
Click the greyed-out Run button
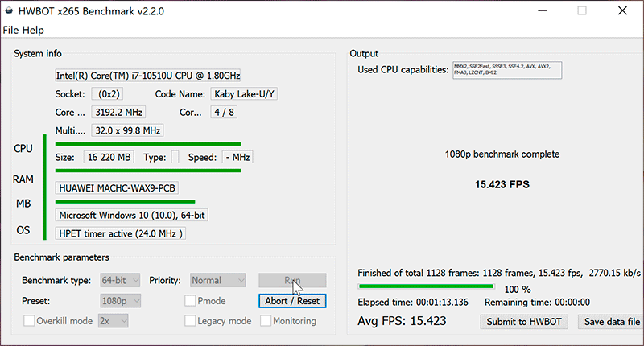[x=292, y=280]
